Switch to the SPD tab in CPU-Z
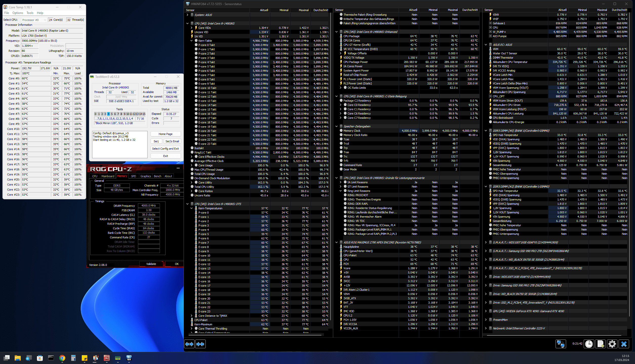Viewport: 635px width, 364px height. click(x=134, y=176)
